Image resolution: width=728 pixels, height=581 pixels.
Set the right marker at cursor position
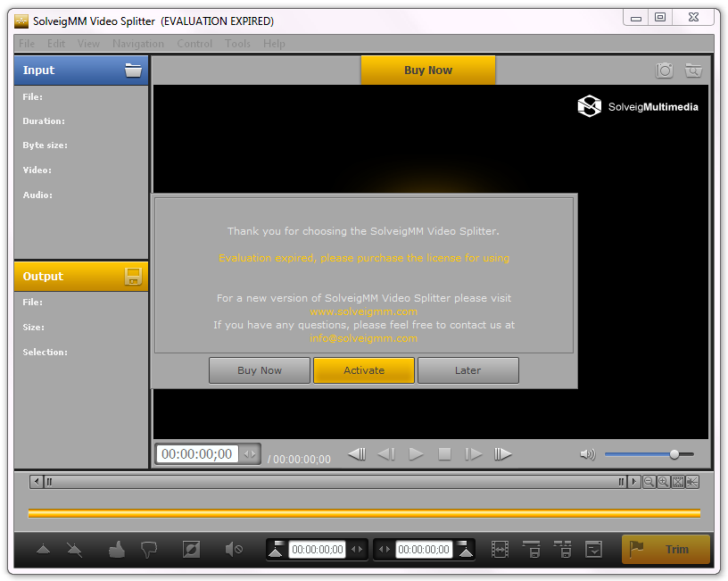(x=465, y=549)
